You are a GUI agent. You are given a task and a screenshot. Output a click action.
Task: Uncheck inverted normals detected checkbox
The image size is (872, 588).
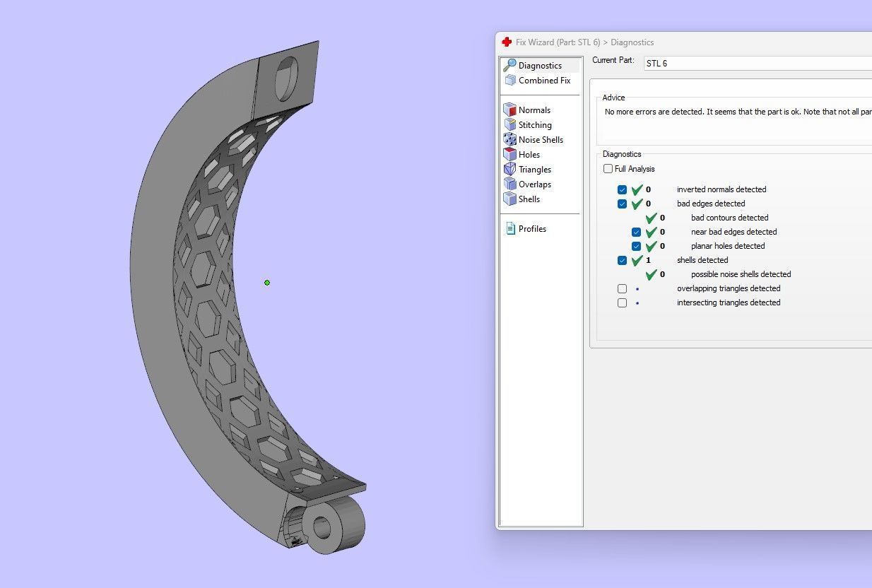[x=622, y=189]
